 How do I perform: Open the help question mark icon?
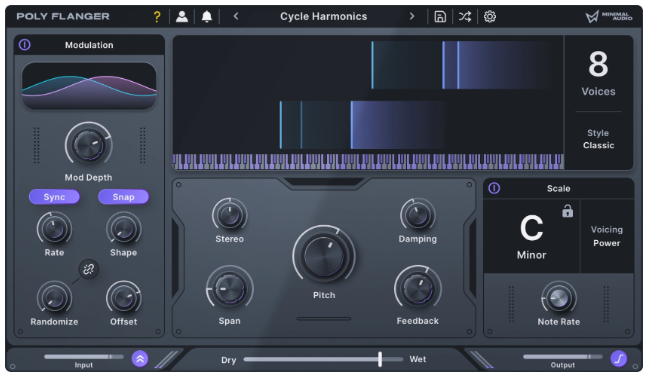[x=157, y=17]
